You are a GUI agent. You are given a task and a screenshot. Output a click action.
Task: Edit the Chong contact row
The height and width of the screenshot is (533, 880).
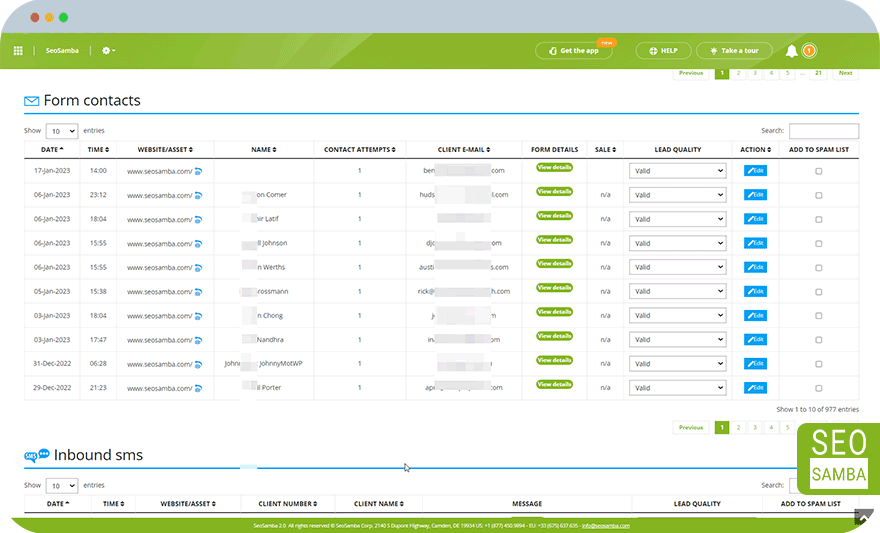755,315
